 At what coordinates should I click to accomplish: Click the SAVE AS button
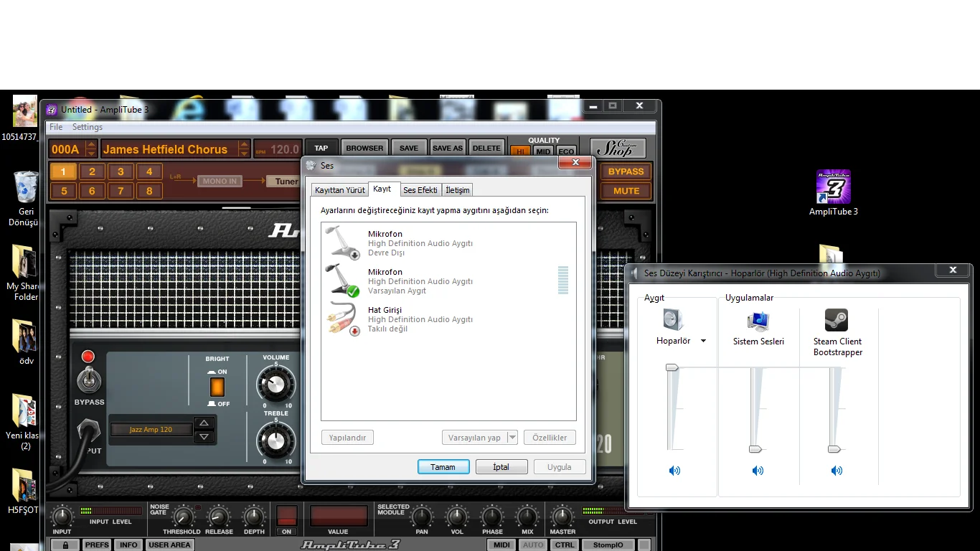pyautogui.click(x=448, y=148)
